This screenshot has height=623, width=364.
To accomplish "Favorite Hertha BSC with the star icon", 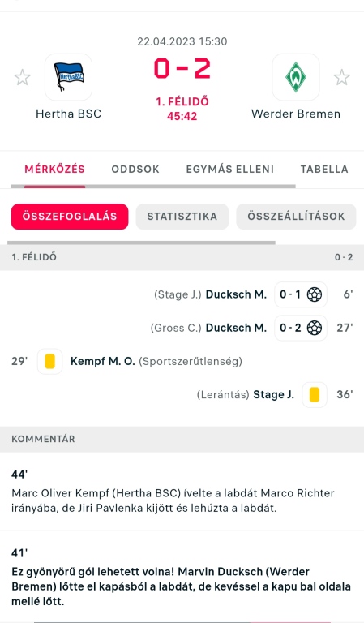I will 22,78.
